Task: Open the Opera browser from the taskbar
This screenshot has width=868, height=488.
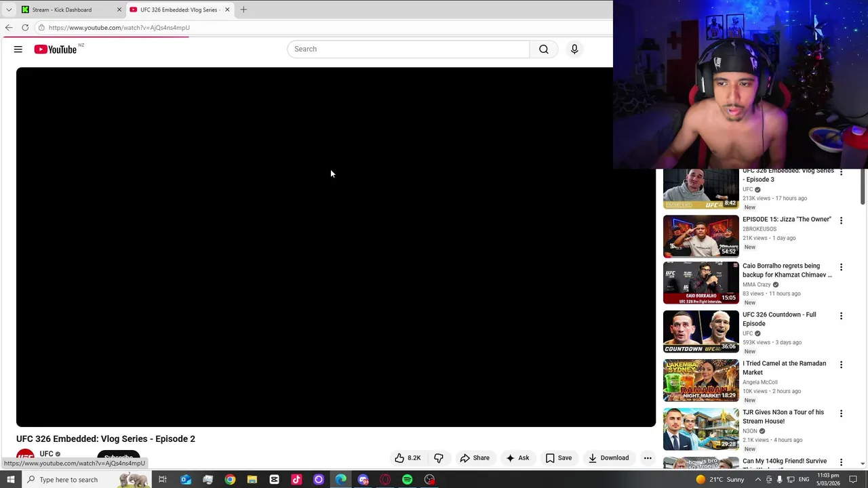Action: point(385,480)
